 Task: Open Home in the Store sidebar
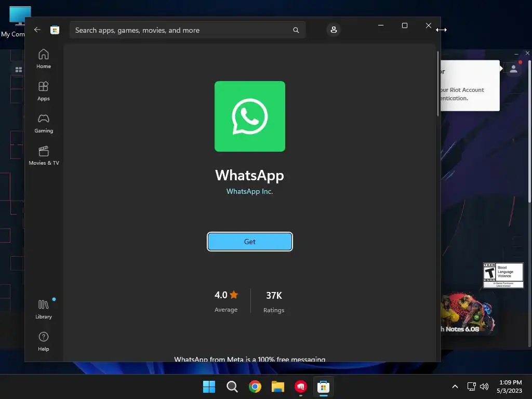point(44,59)
